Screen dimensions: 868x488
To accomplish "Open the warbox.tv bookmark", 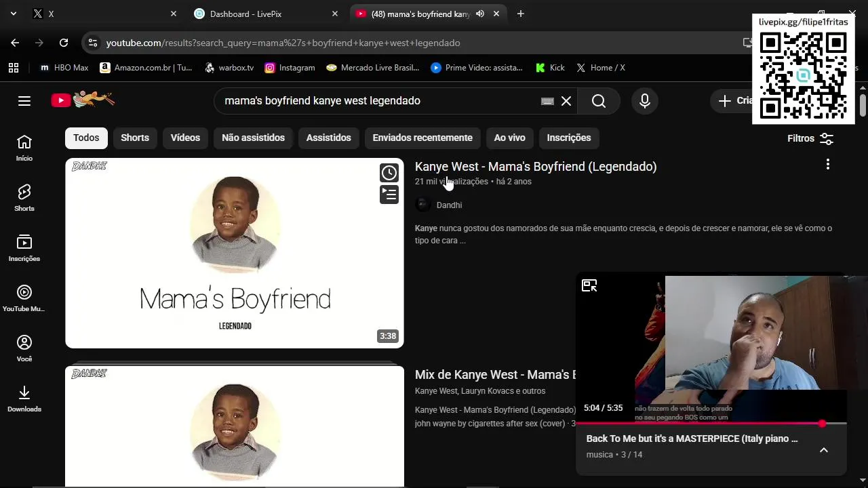I will 229,68.
